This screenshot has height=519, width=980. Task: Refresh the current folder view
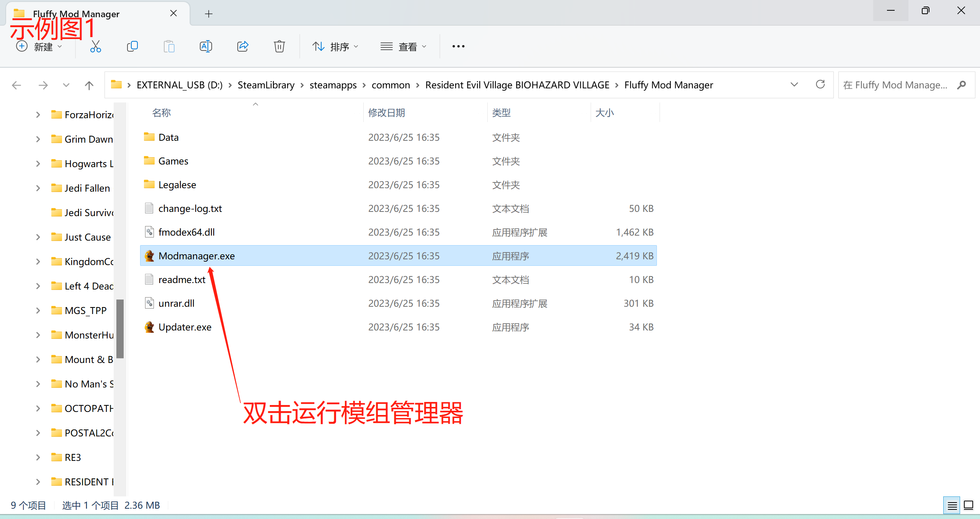coord(820,85)
